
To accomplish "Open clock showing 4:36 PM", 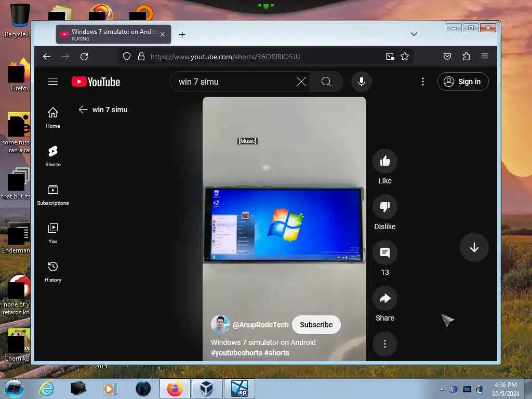I will (506, 389).
